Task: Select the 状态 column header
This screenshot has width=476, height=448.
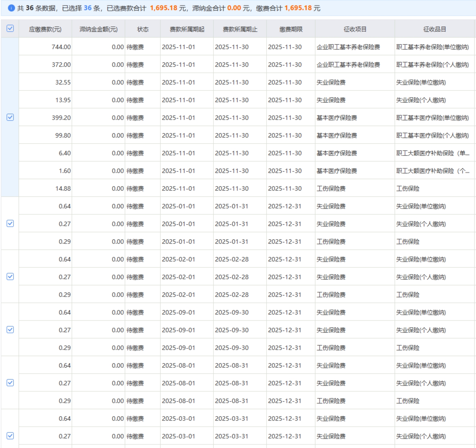Action: coord(143,29)
